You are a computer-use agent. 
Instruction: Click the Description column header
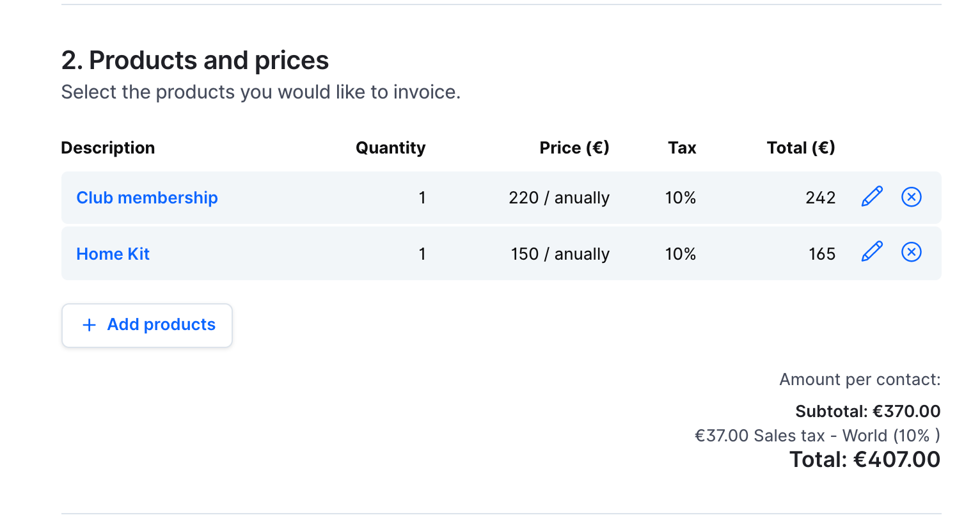point(107,148)
